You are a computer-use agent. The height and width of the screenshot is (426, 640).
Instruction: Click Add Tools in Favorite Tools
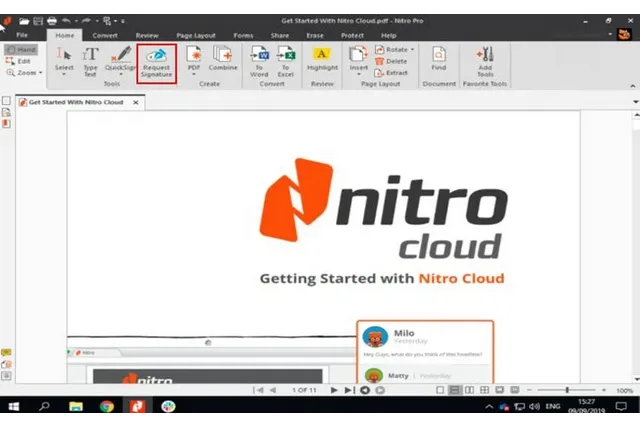(x=484, y=62)
